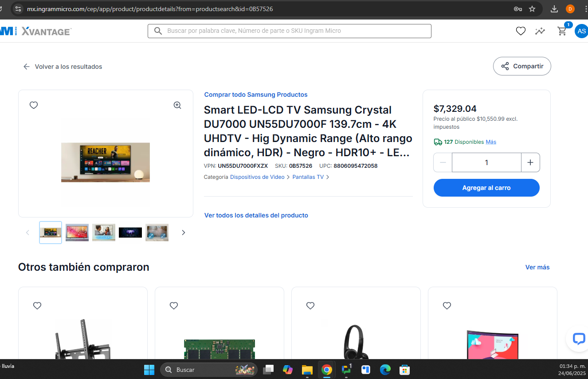The height and width of the screenshot is (379, 588).
Task: Click the SKU value 0B57526
Action: coord(301,166)
